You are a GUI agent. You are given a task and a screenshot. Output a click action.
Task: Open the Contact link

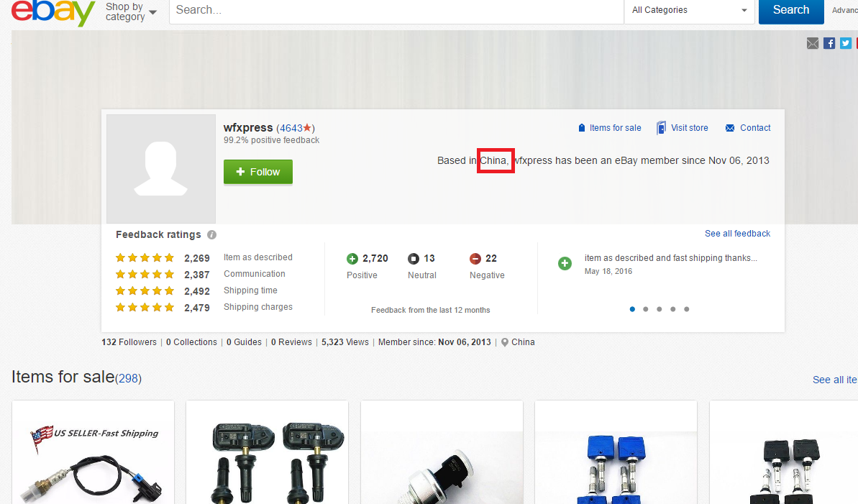click(x=755, y=127)
